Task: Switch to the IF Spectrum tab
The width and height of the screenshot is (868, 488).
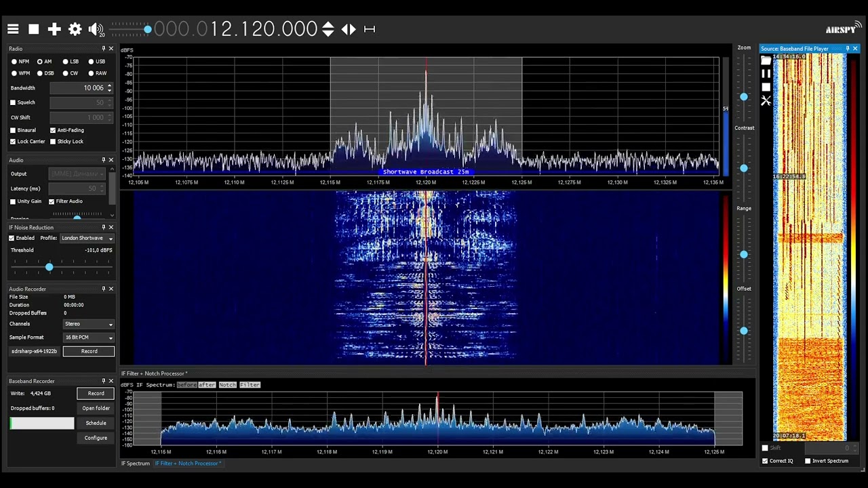Action: (x=136, y=464)
